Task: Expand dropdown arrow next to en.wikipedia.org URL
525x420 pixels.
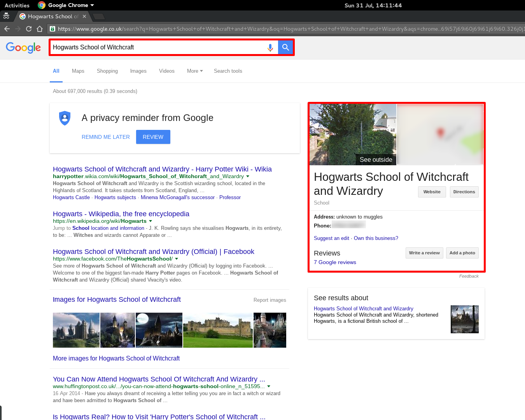Action: (x=150, y=221)
